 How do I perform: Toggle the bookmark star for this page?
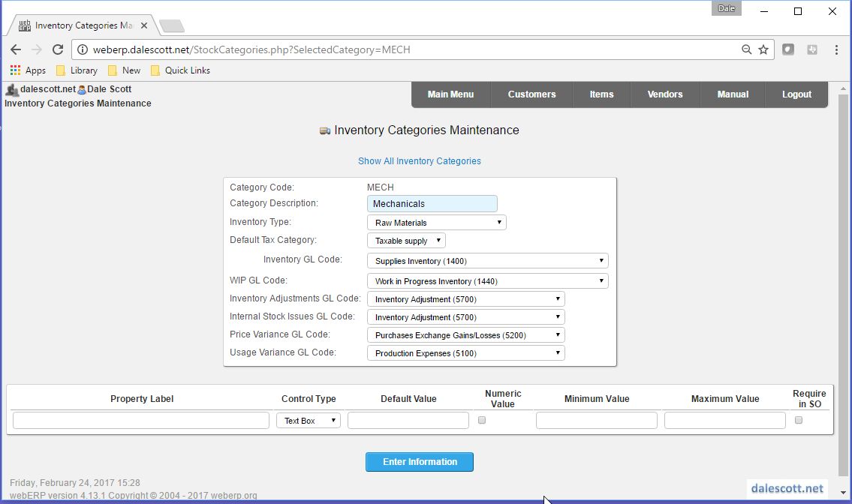(x=763, y=49)
